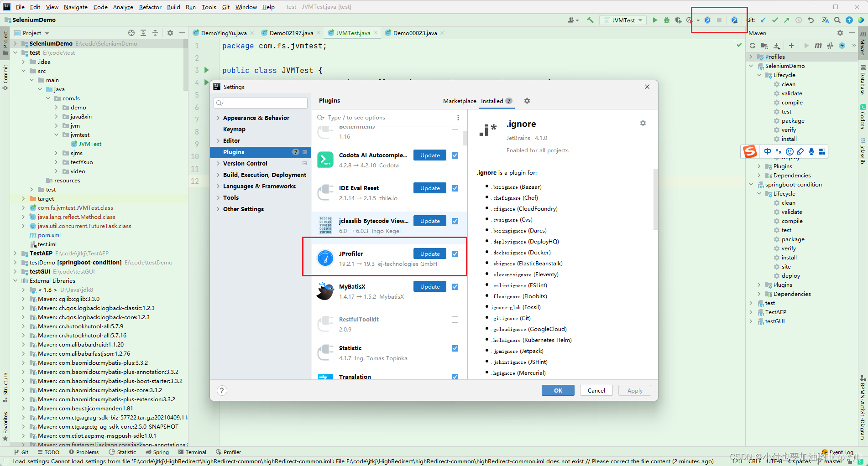Toggle jclasslib Bytecode Viewer plugin checkbox
This screenshot has height=466, width=868.
[x=455, y=221]
